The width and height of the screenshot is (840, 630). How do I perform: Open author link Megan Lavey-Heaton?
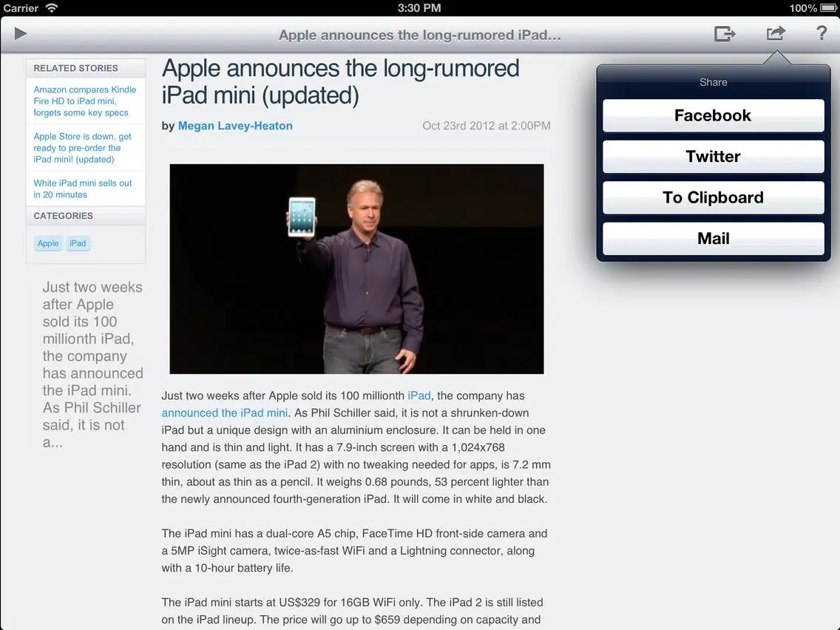235,126
